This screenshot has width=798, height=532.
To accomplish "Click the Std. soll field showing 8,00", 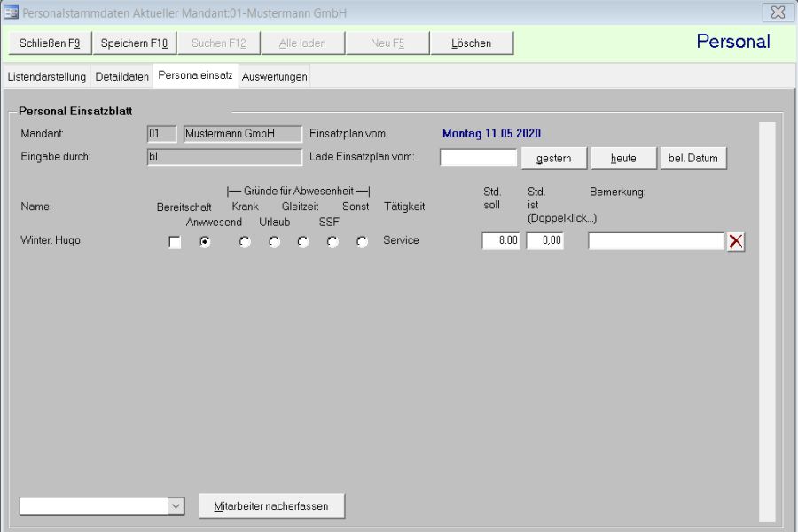I will [x=501, y=241].
